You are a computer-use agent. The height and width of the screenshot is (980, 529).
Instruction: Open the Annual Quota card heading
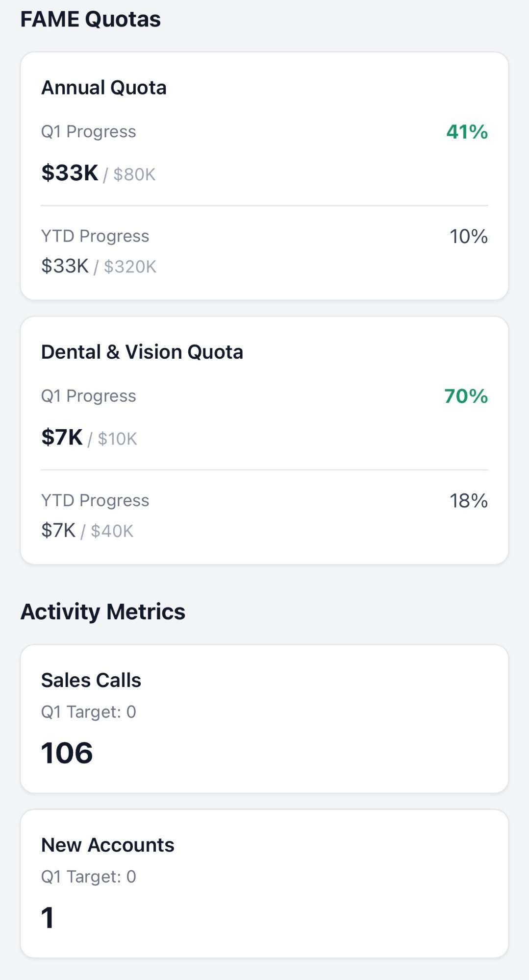pos(104,88)
